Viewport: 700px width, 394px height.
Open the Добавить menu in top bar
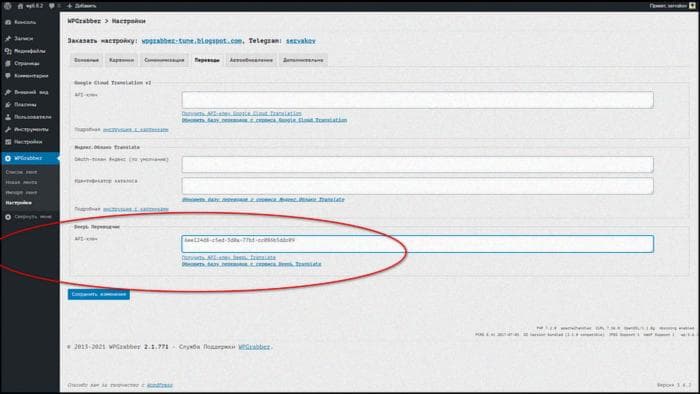tap(81, 6)
